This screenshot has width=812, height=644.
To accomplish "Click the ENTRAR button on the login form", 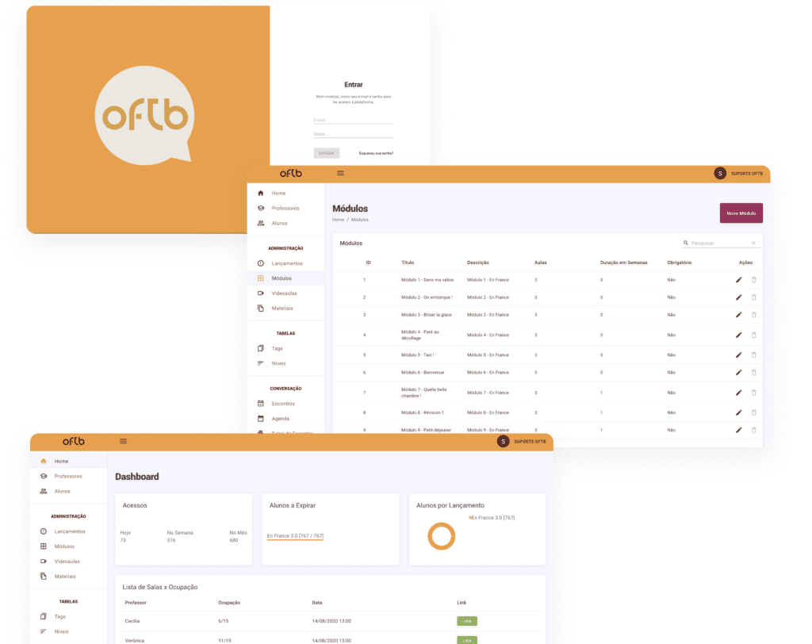I will click(x=325, y=153).
